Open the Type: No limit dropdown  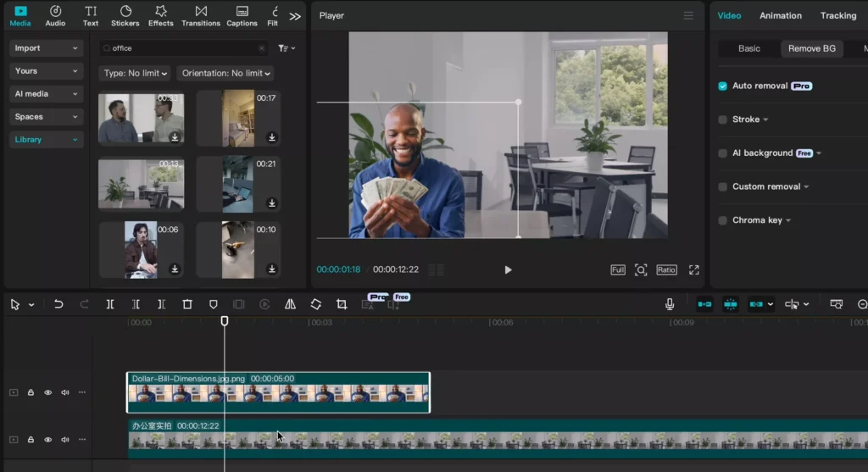[x=135, y=73]
